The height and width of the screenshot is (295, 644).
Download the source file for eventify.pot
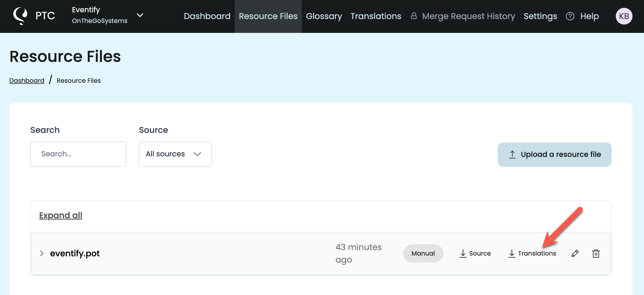tap(475, 253)
